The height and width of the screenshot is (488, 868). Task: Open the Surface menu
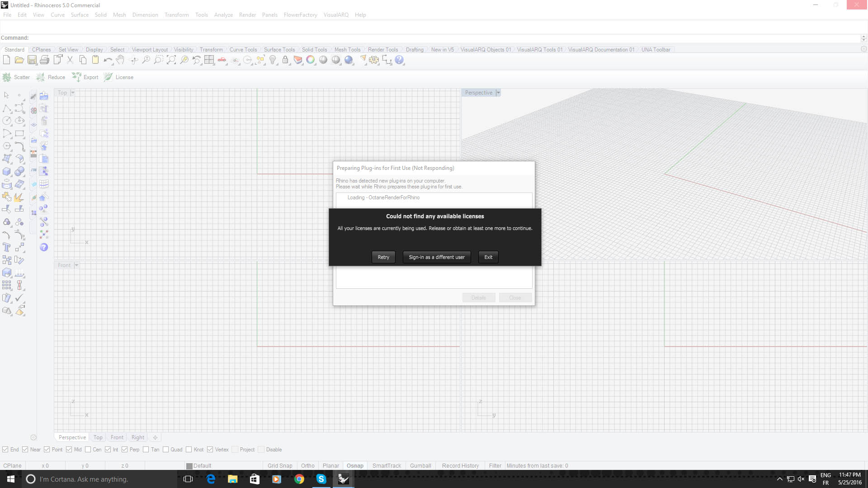click(x=80, y=15)
